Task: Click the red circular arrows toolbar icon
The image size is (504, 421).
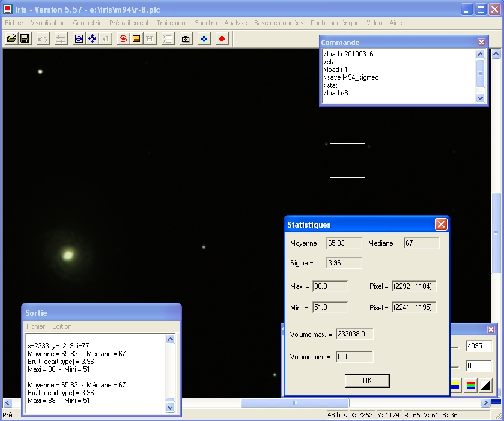Action: [x=123, y=38]
